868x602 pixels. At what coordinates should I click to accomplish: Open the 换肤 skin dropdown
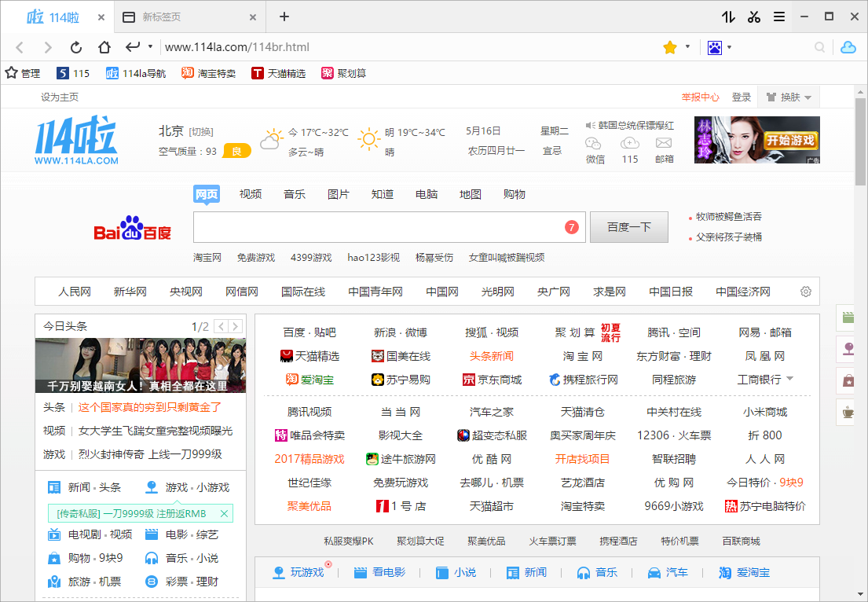pos(789,97)
